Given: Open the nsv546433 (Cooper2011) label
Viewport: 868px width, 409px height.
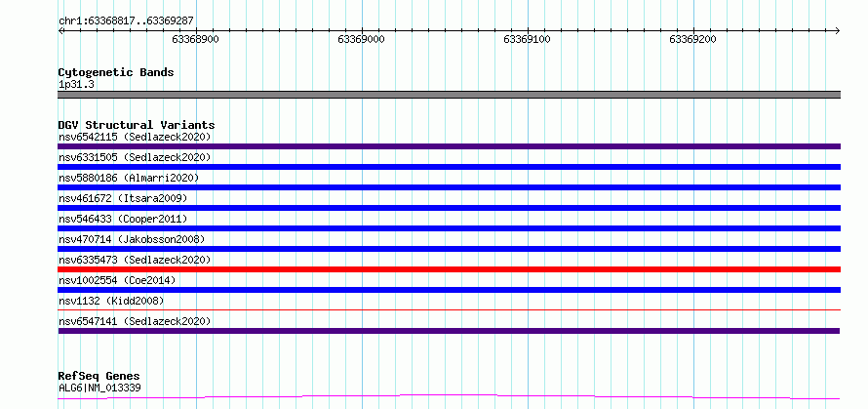Looking at the screenshot, I should click(x=123, y=219).
